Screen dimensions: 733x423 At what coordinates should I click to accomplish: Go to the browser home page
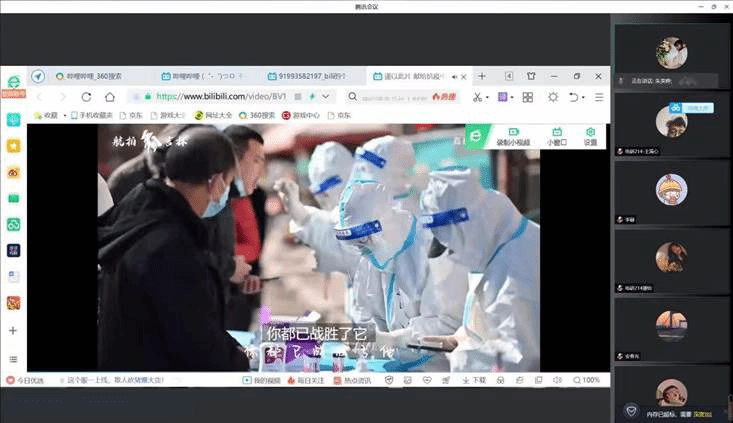[109, 97]
